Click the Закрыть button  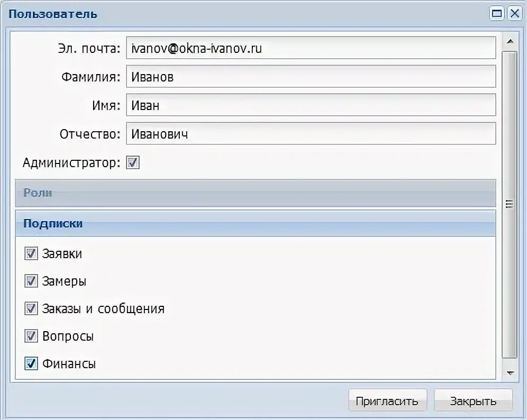473,400
